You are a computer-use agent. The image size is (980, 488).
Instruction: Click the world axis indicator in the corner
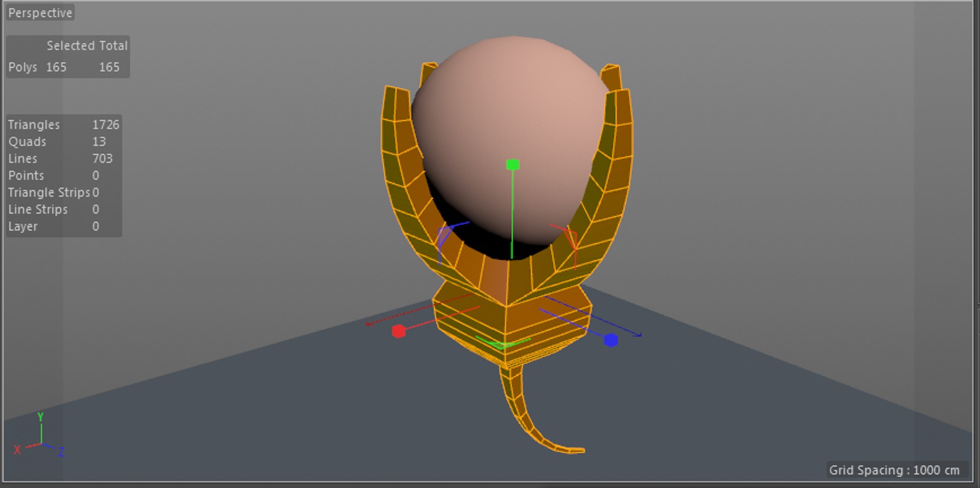click(39, 435)
